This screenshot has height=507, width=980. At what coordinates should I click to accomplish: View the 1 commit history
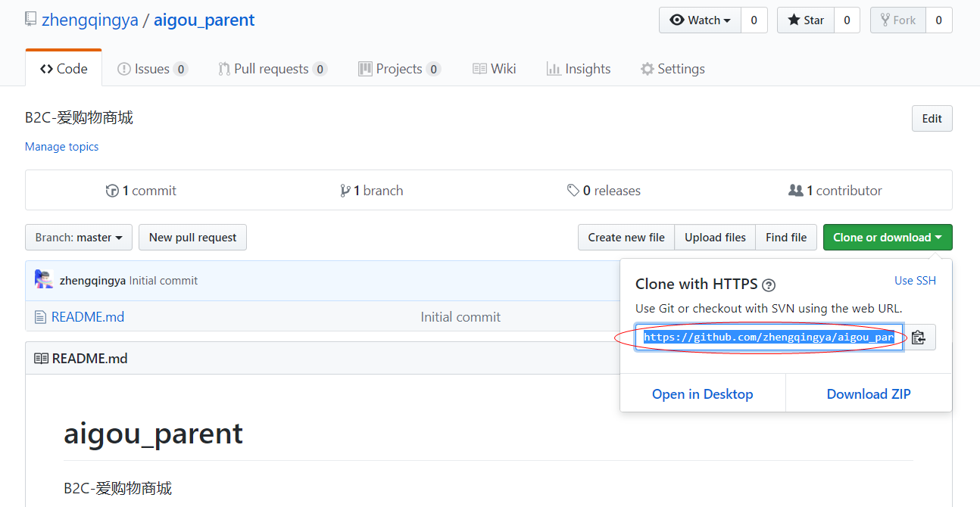pyautogui.click(x=141, y=191)
